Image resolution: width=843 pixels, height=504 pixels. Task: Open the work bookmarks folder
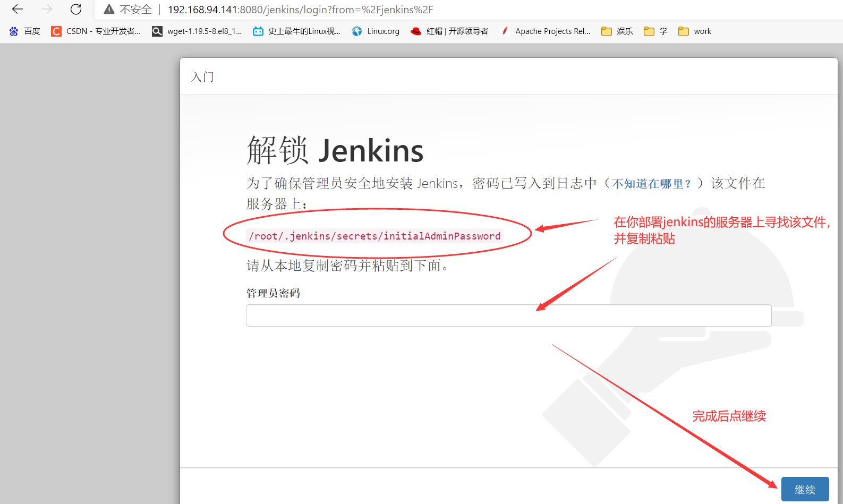(x=695, y=31)
